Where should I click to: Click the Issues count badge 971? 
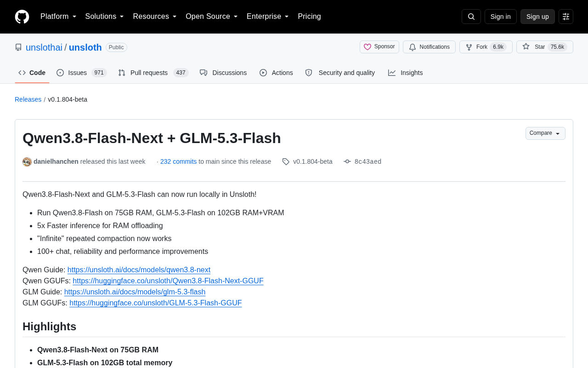coord(99,73)
